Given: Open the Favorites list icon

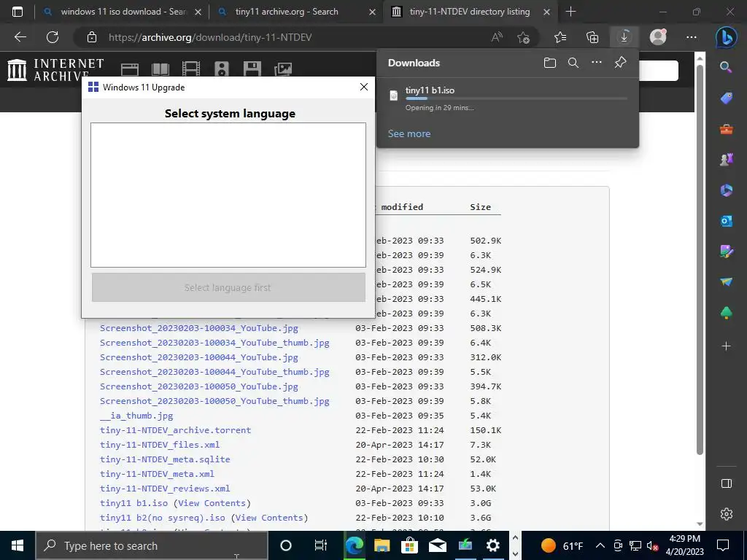Looking at the screenshot, I should (x=560, y=37).
